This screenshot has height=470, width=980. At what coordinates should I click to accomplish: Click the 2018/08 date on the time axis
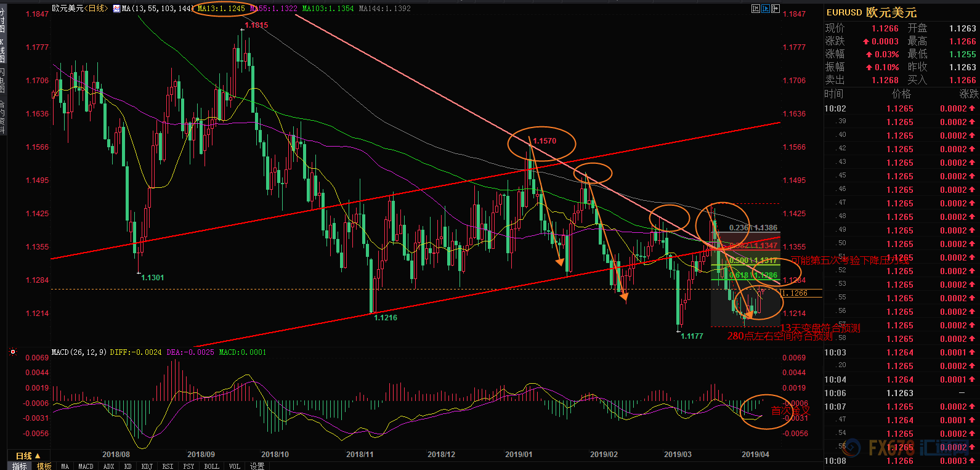coord(116,455)
